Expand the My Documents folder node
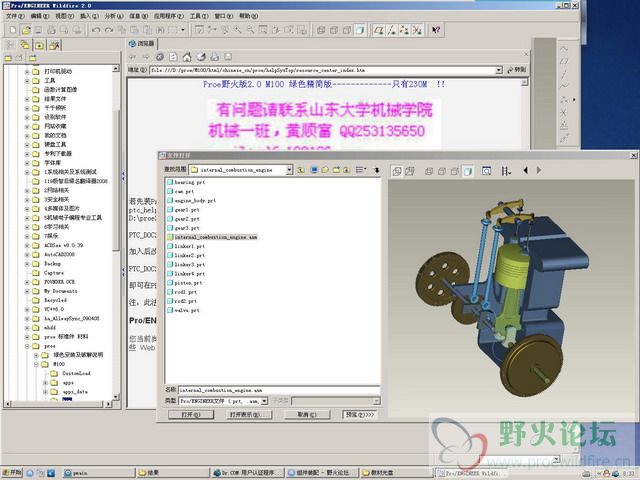The image size is (640, 480). [27, 291]
